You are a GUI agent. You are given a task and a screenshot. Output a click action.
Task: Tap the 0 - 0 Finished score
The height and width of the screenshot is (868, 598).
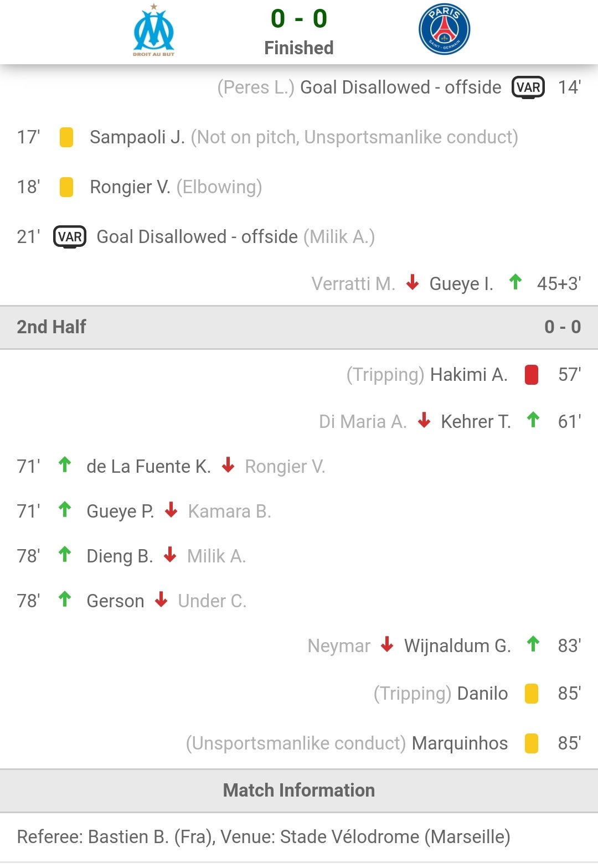[299, 32]
